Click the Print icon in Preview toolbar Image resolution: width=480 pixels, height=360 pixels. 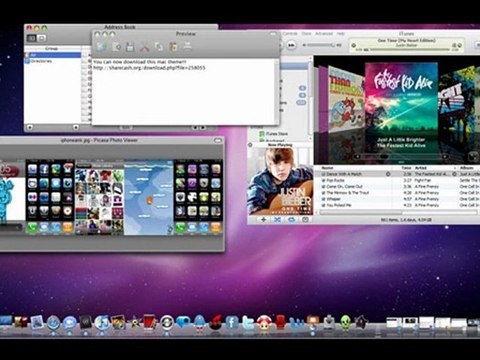coord(188,46)
